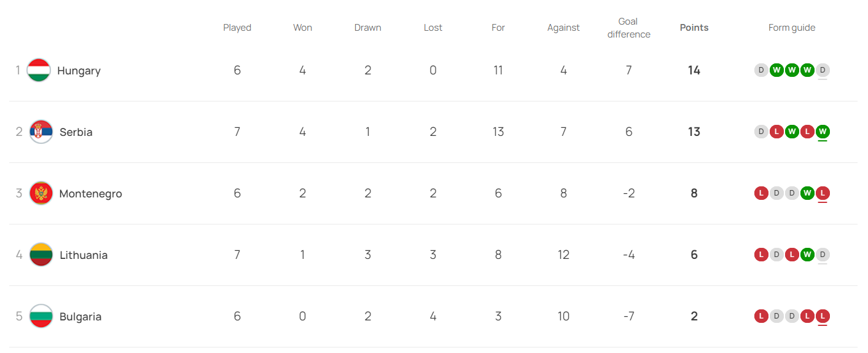The height and width of the screenshot is (353, 868).
Task: Click the Won column header
Action: (x=303, y=28)
